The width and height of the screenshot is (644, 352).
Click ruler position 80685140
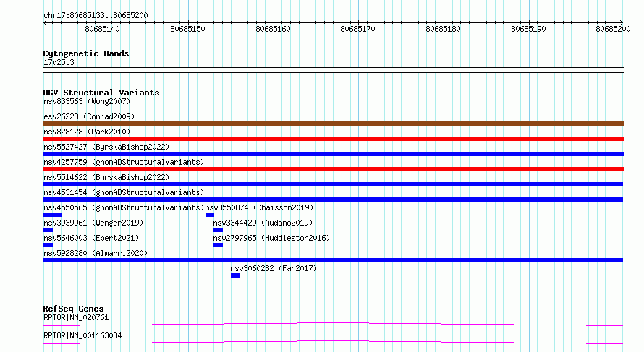click(x=102, y=29)
